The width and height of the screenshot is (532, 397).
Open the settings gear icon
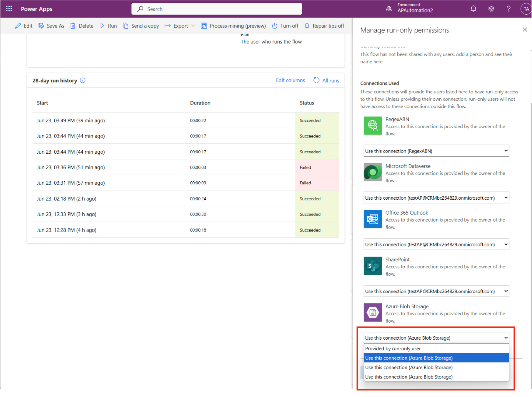pos(491,9)
